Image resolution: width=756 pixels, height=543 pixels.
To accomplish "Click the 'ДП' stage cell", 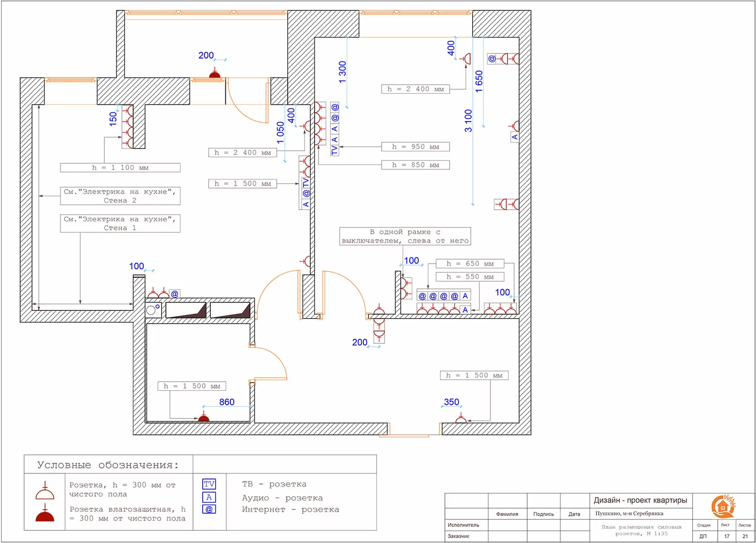I will (703, 536).
